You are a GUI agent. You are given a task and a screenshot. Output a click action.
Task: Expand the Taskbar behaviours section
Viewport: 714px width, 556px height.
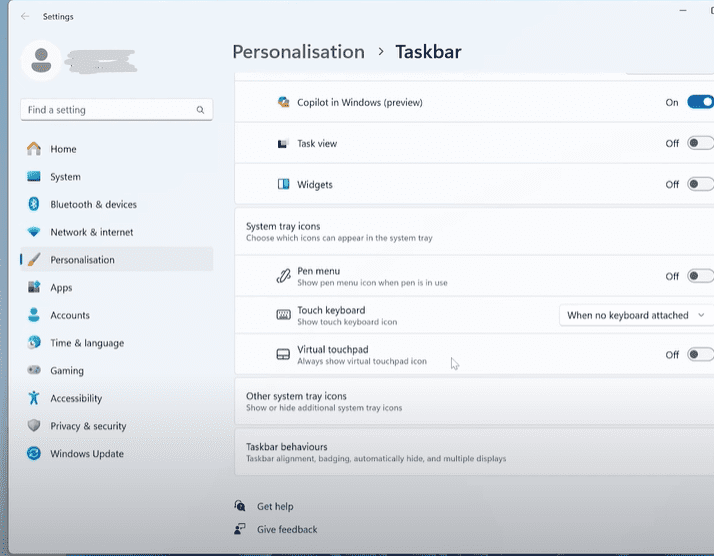point(470,452)
